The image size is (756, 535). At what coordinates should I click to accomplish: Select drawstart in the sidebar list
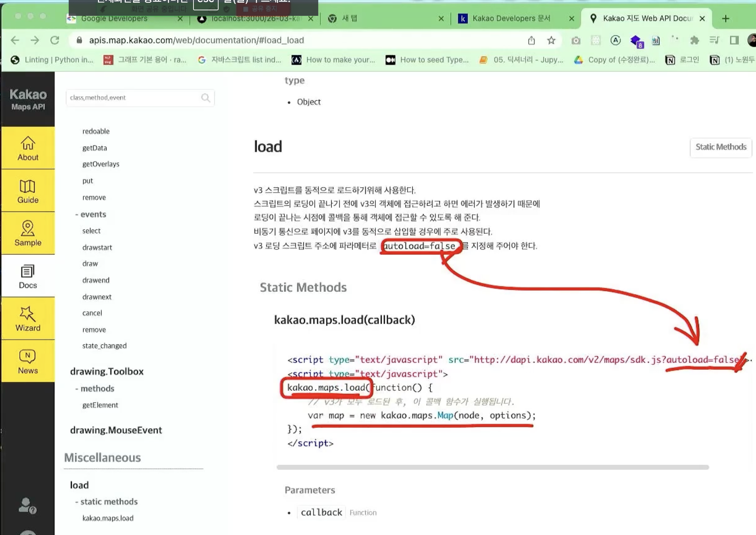coord(97,248)
